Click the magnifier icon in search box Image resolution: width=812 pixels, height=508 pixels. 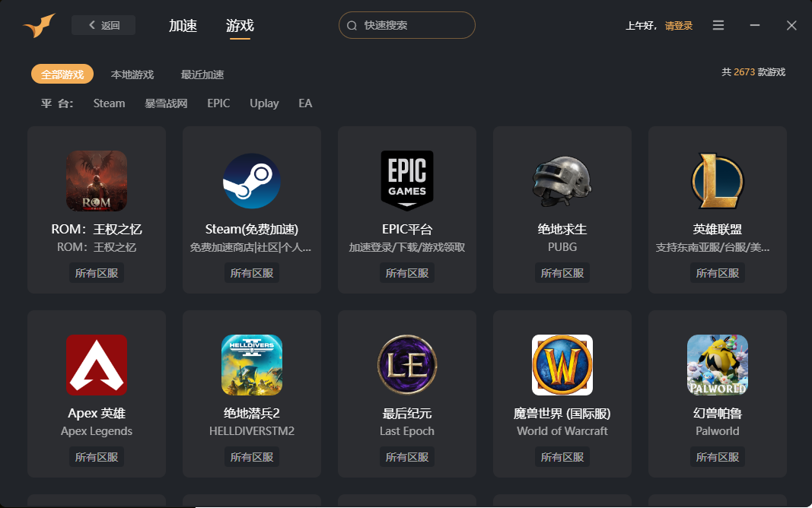coord(352,25)
